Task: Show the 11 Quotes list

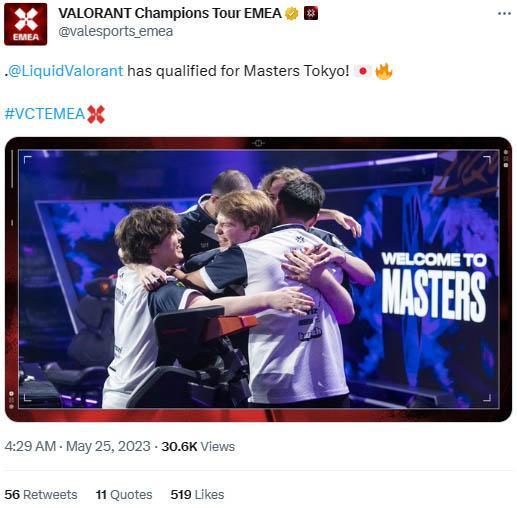Action: 124,494
